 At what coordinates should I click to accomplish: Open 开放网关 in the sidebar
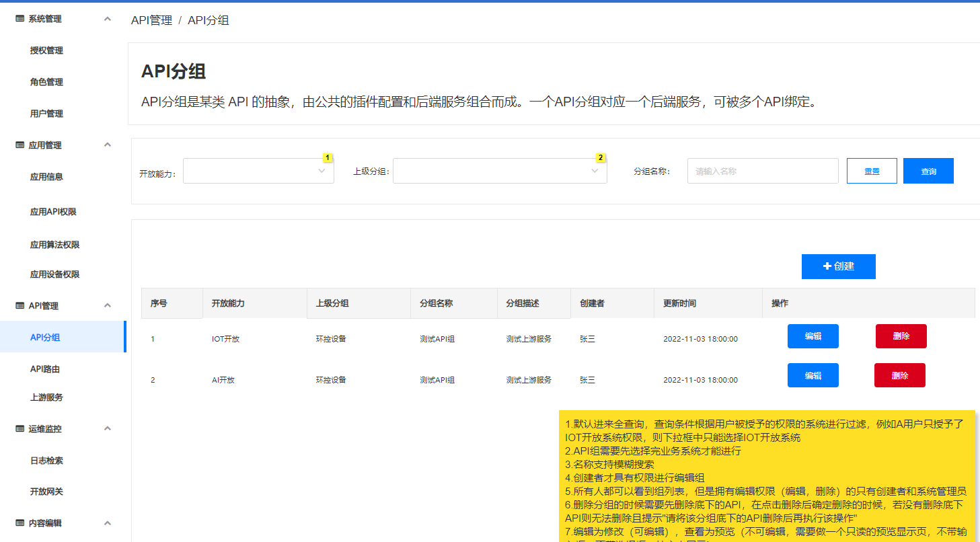[x=46, y=492]
